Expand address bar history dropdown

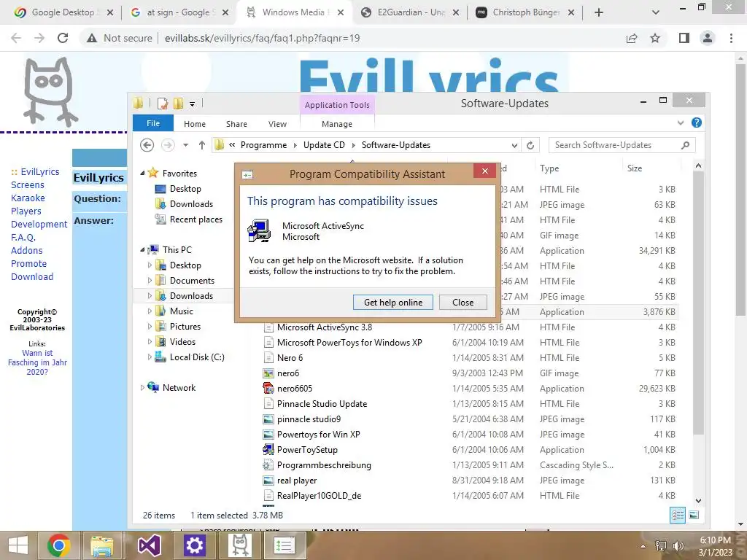click(x=514, y=145)
